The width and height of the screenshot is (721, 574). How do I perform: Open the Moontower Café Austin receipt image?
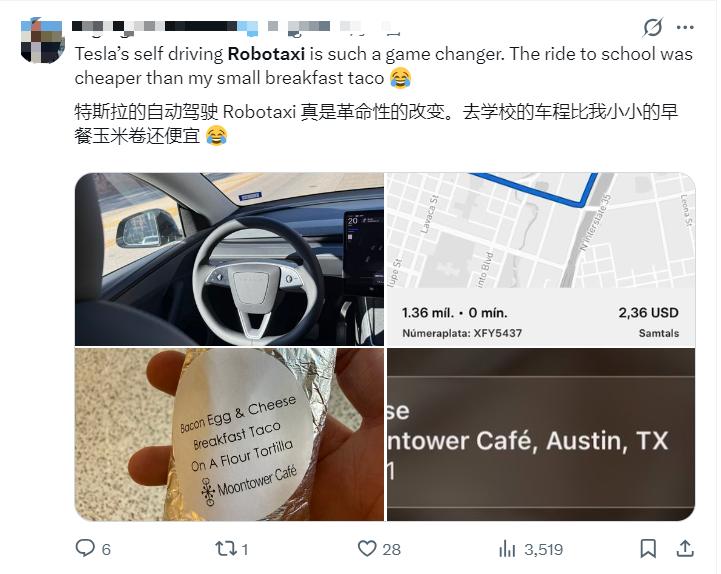pyautogui.click(x=541, y=434)
